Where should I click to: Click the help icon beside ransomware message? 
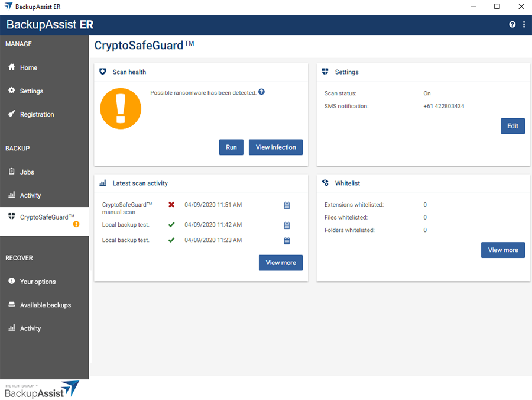point(262,92)
